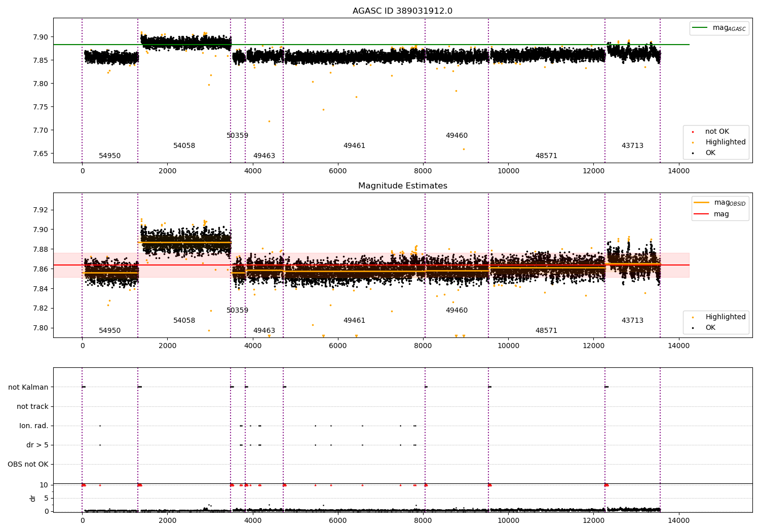Viewport: 760px width, 532px height.
Task: Click OBSID label 48571 in top plot
Action: point(547,156)
